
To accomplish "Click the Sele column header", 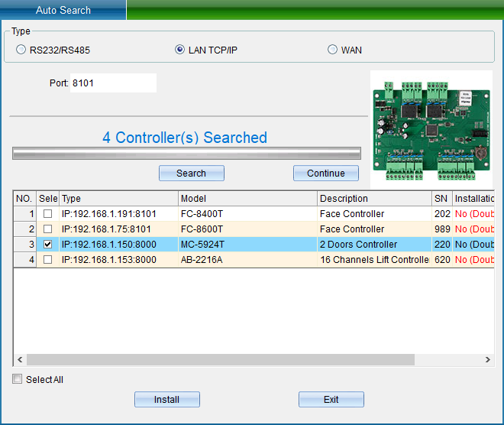I will point(48,199).
